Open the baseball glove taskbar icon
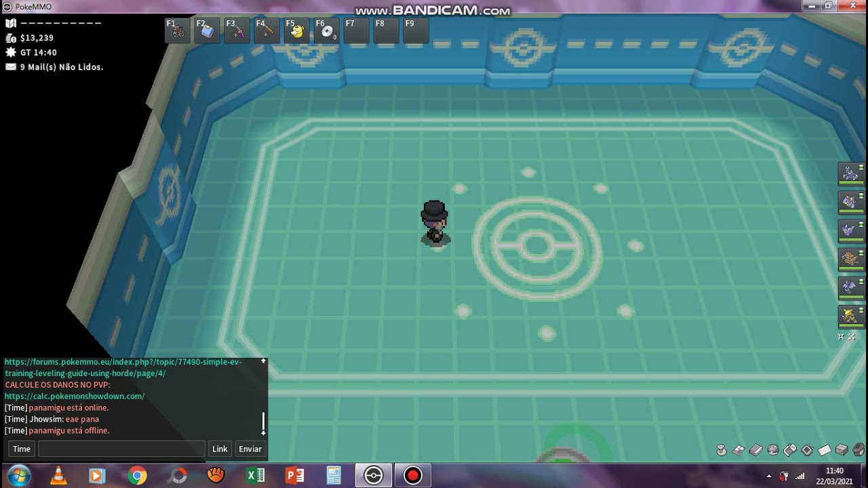 coord(216,476)
